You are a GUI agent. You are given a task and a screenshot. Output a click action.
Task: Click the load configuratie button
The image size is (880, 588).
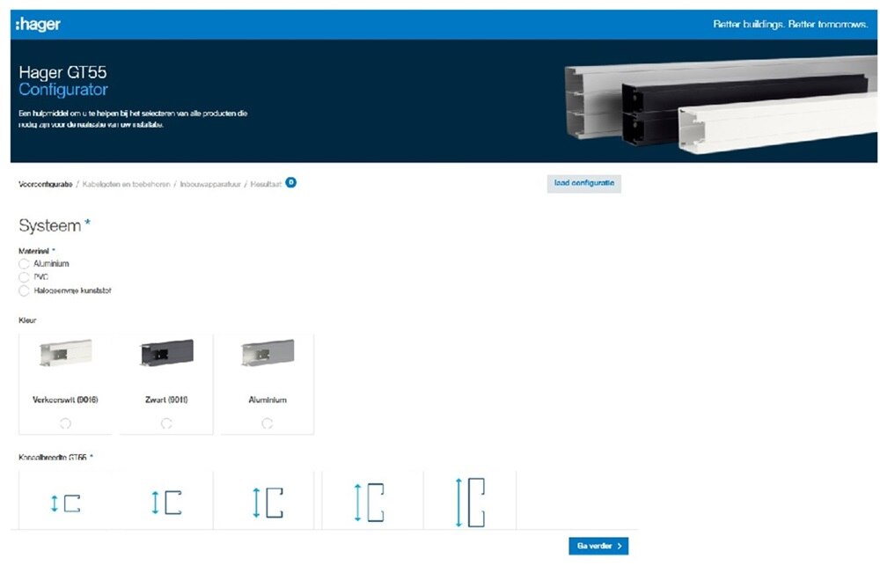pos(583,183)
